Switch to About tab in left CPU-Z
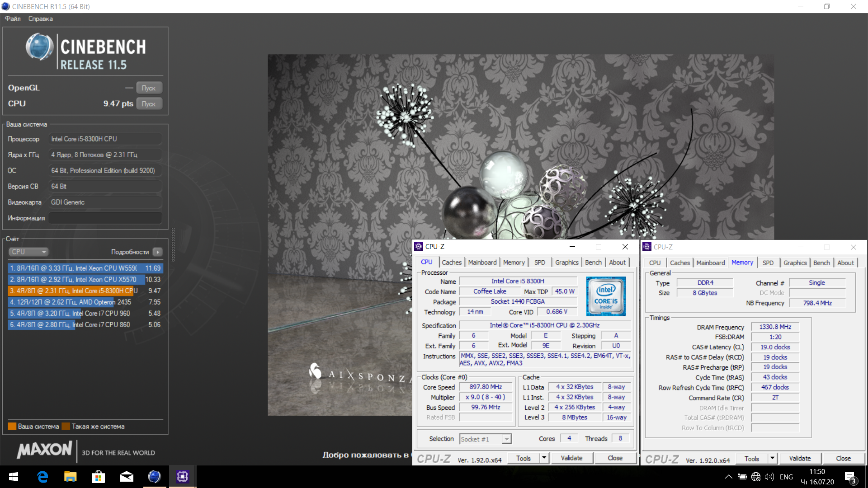868x488 pixels. (x=618, y=262)
